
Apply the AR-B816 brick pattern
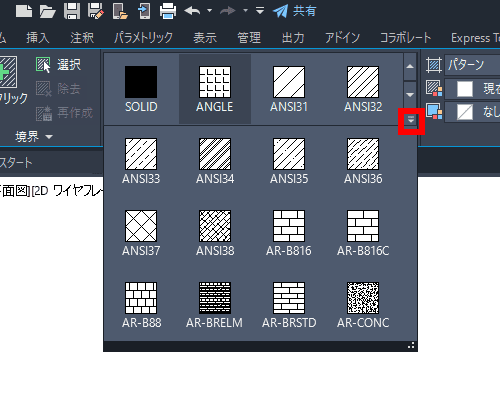point(289,233)
